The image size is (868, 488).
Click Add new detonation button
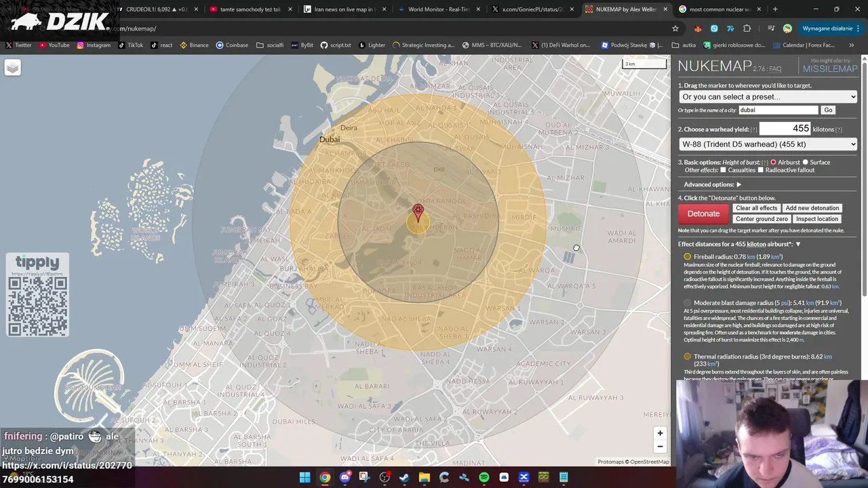[x=812, y=208]
